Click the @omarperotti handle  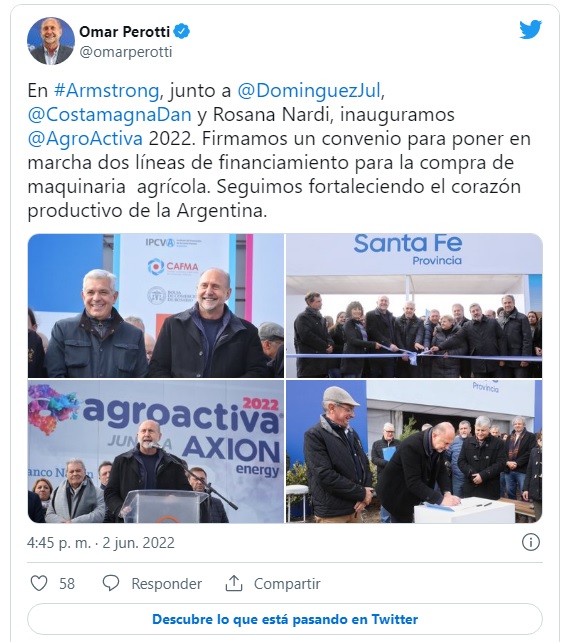point(126,52)
